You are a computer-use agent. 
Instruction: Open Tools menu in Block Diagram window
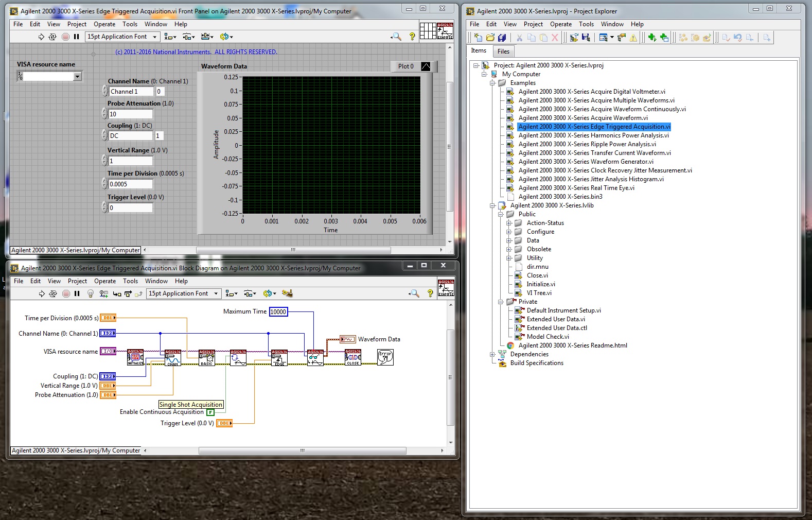130,281
